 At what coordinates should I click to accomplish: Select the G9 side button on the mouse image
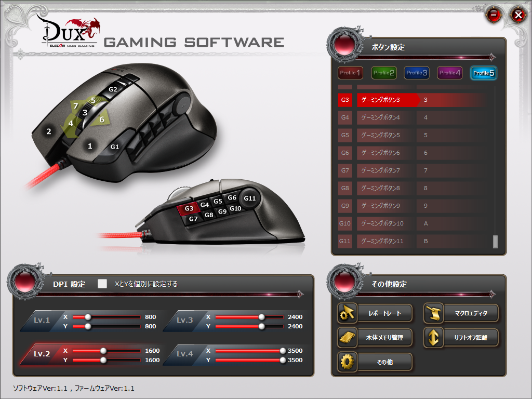(x=222, y=211)
